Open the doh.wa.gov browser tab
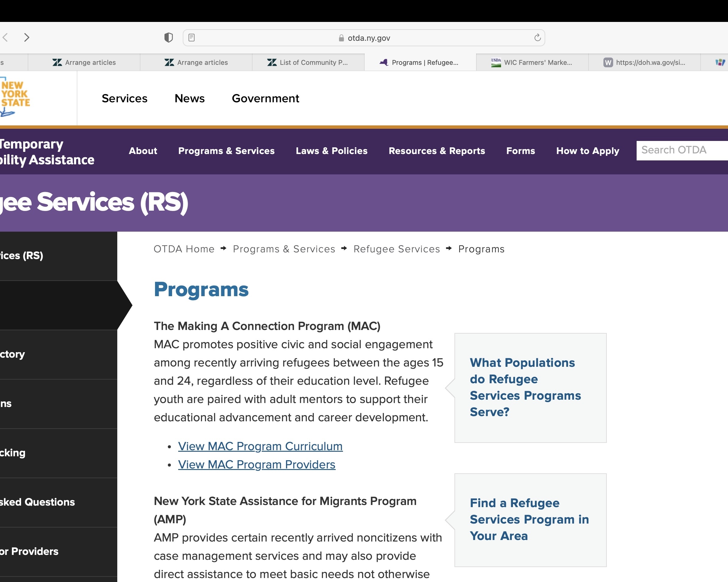This screenshot has width=728, height=582. [x=644, y=62]
